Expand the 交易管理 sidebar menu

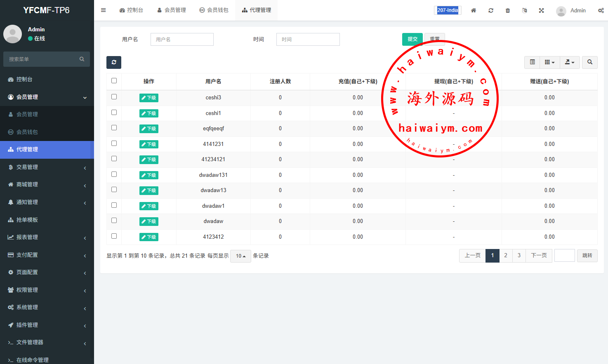(47, 167)
